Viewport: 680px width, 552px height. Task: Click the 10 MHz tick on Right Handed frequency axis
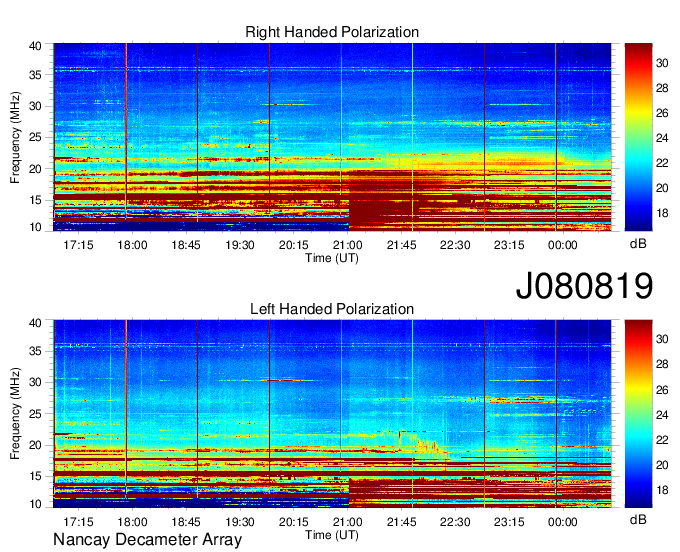pos(35,227)
